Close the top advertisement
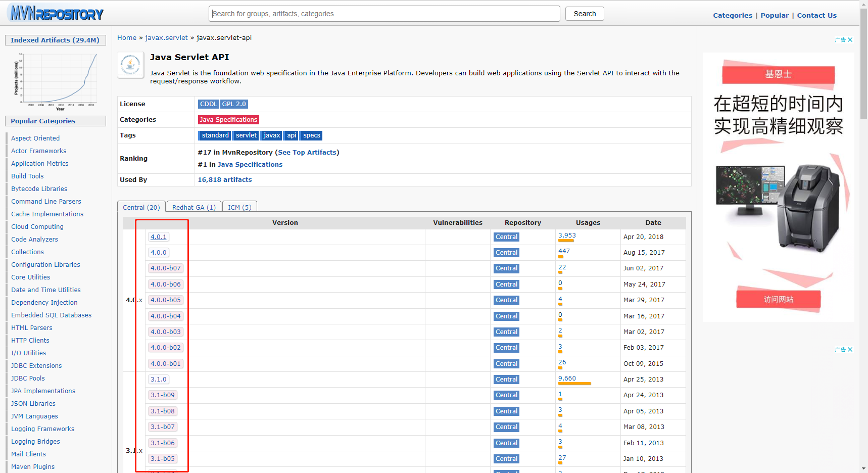Image resolution: width=868 pixels, height=473 pixels. click(x=850, y=40)
